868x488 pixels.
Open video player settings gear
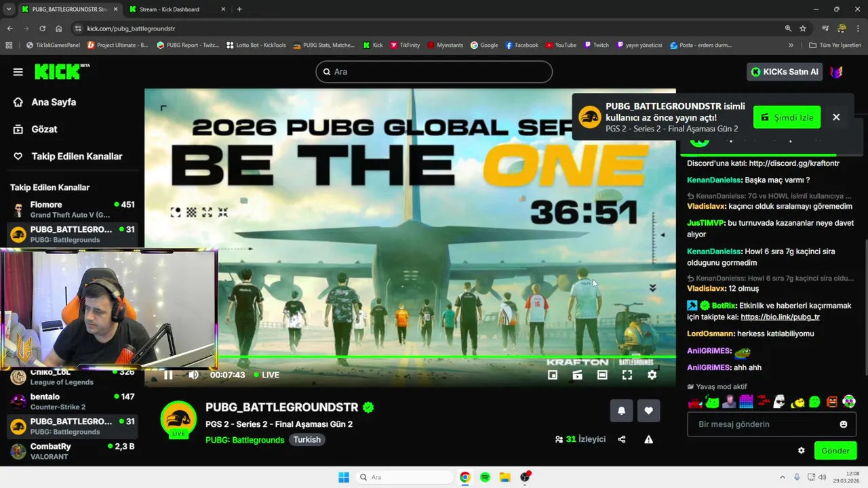(x=652, y=375)
